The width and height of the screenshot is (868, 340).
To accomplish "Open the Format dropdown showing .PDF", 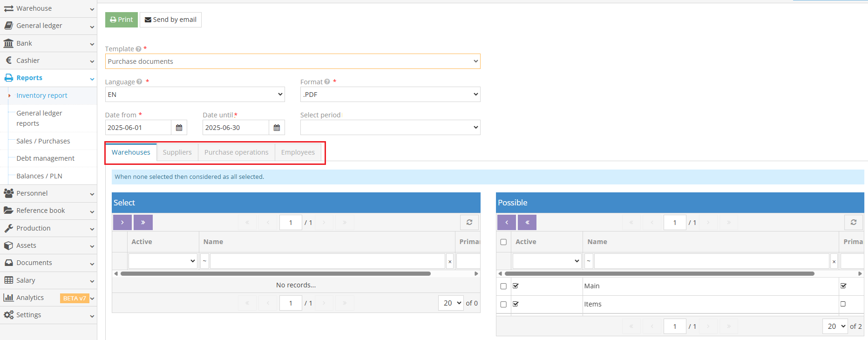I will tap(390, 95).
